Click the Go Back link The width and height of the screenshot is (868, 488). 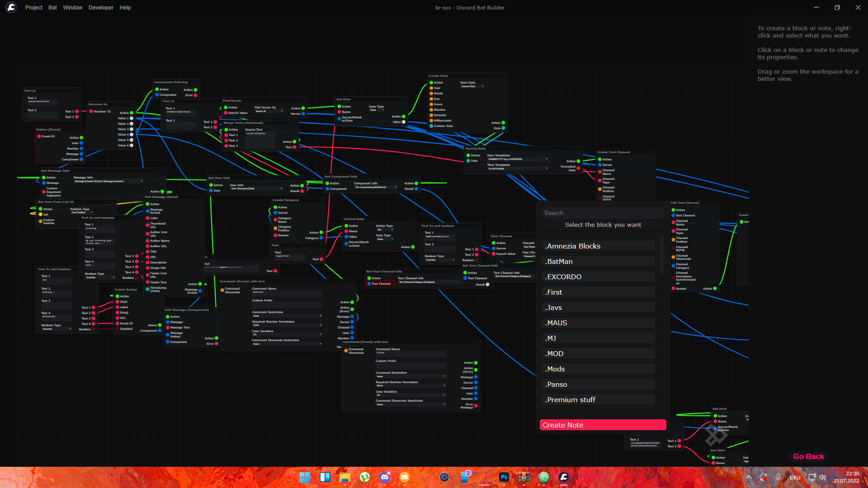(x=808, y=456)
